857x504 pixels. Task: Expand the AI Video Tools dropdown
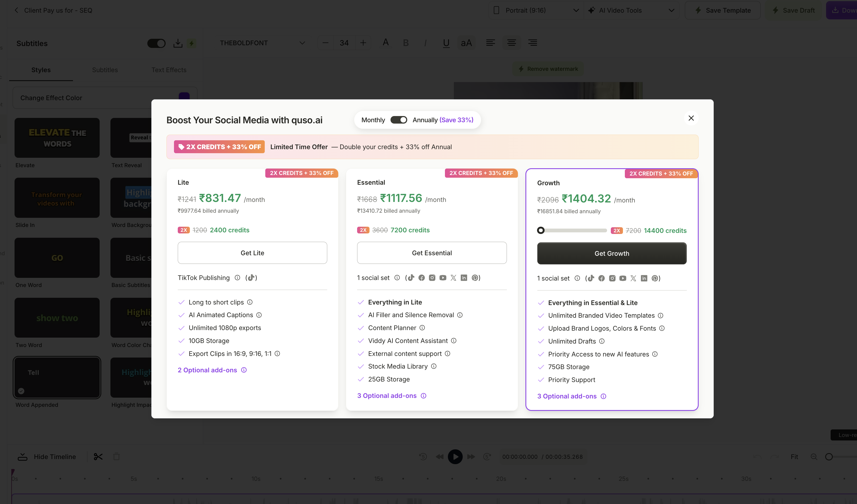coord(632,10)
